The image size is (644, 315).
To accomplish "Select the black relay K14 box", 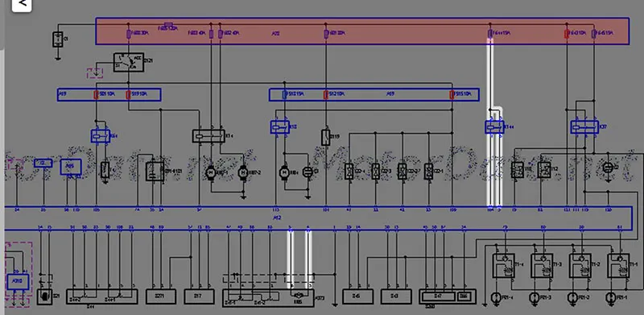I will (208, 136).
